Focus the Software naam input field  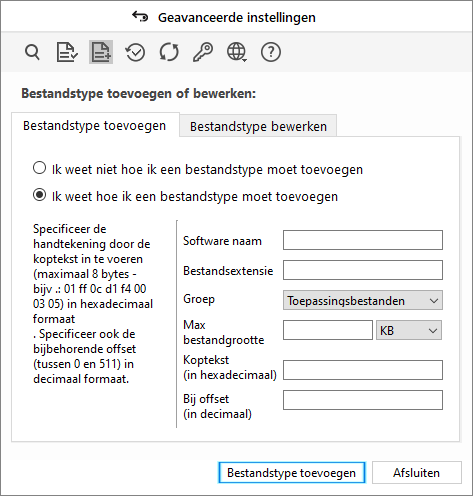[x=363, y=240]
